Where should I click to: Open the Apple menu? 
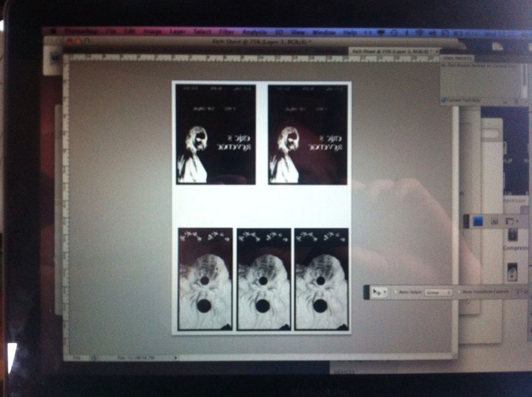pos(53,31)
